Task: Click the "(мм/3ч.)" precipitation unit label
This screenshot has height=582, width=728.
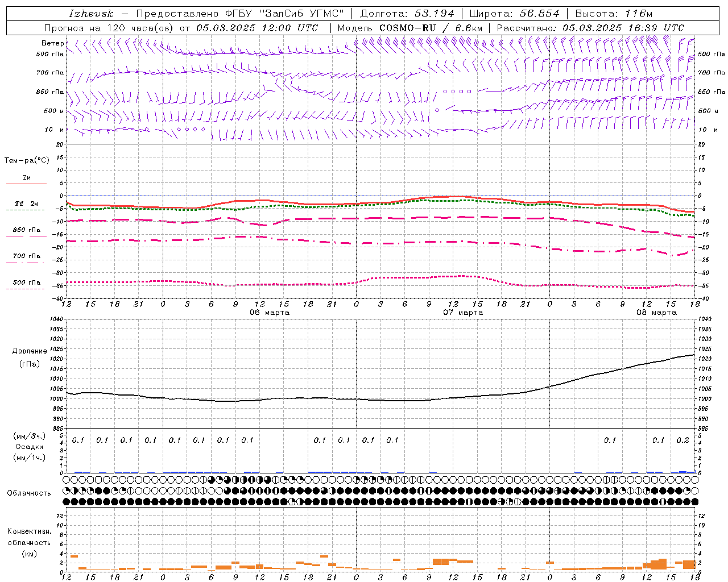Action: 30,436
